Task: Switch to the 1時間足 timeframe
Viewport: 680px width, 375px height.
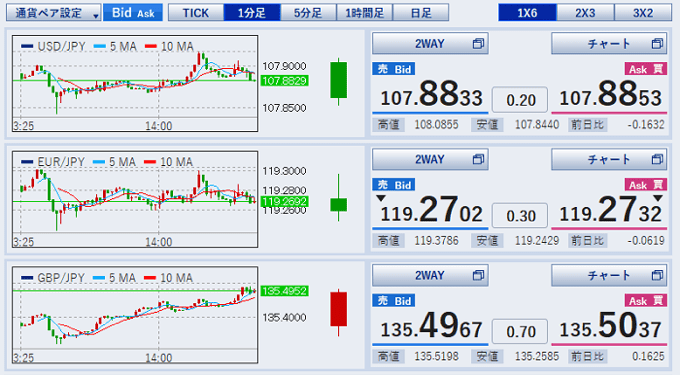Action: point(364,13)
